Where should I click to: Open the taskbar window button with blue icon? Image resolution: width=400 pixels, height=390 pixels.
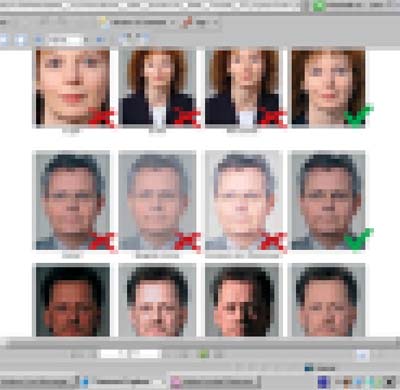click(x=123, y=382)
